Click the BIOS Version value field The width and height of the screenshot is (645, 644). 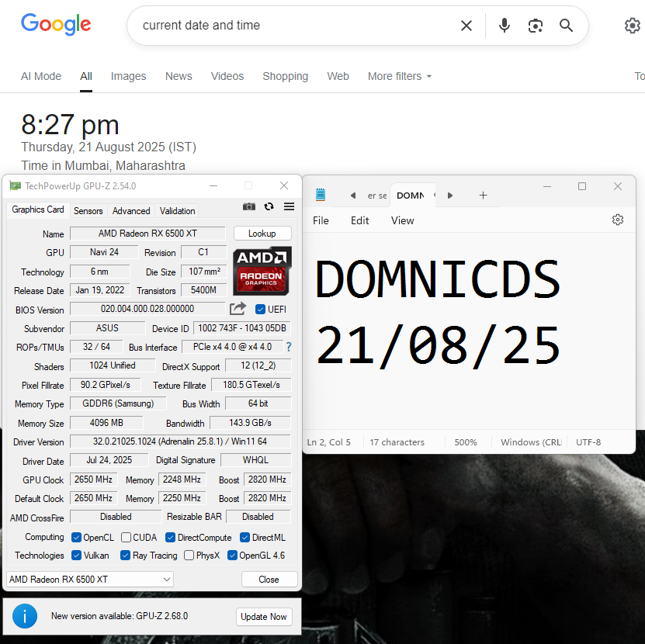click(147, 309)
